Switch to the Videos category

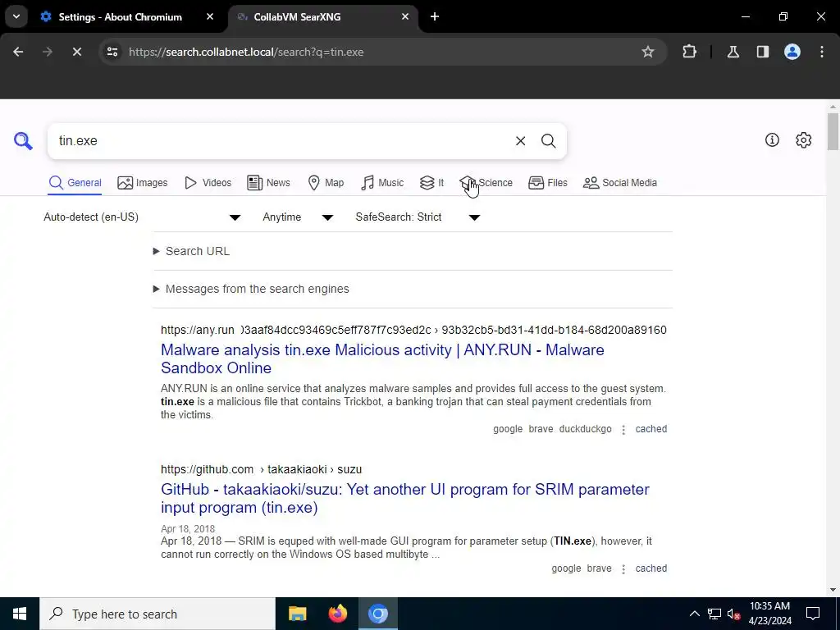(x=208, y=183)
